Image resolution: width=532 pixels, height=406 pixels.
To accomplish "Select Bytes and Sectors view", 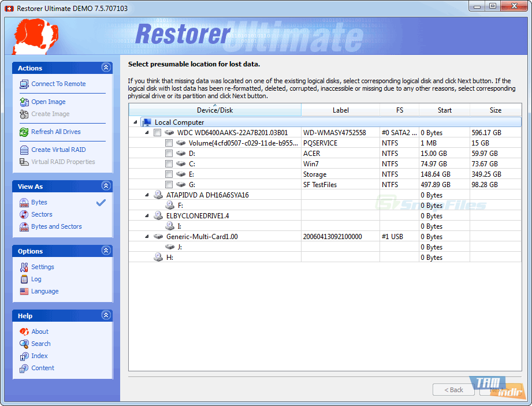I will pos(56,227).
